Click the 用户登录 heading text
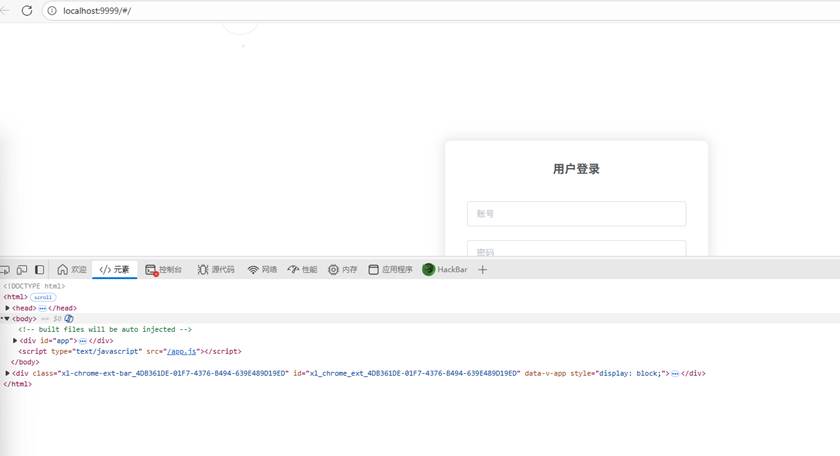Image resolution: width=840 pixels, height=456 pixels. pyautogui.click(x=576, y=169)
